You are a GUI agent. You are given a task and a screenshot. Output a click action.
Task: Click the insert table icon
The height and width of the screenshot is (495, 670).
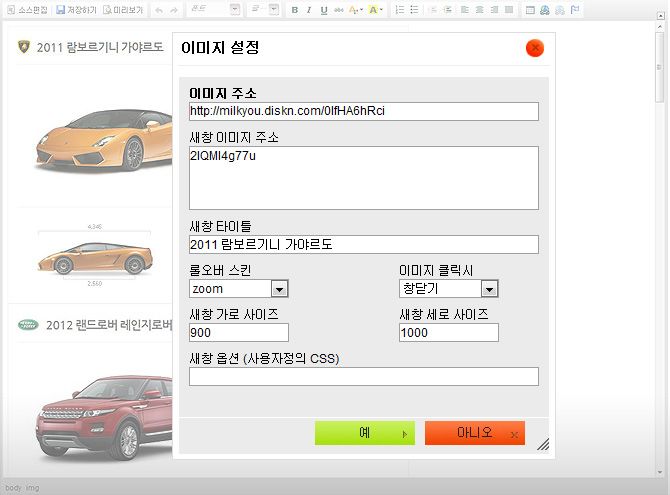click(530, 10)
